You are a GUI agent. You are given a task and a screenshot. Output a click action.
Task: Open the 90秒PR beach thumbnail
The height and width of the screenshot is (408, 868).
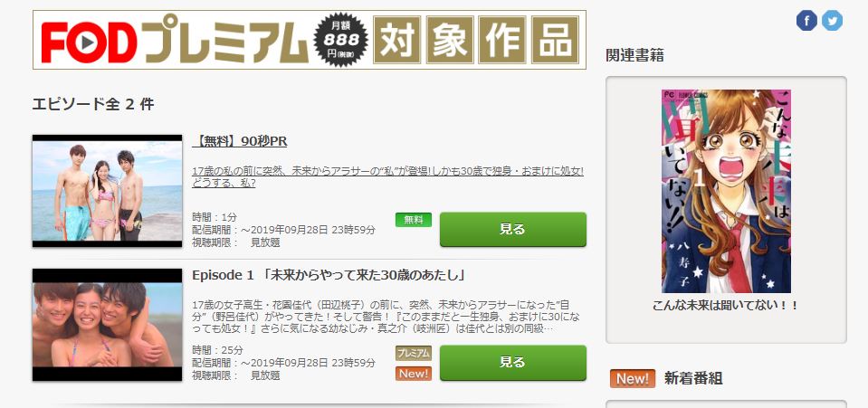tap(108, 191)
